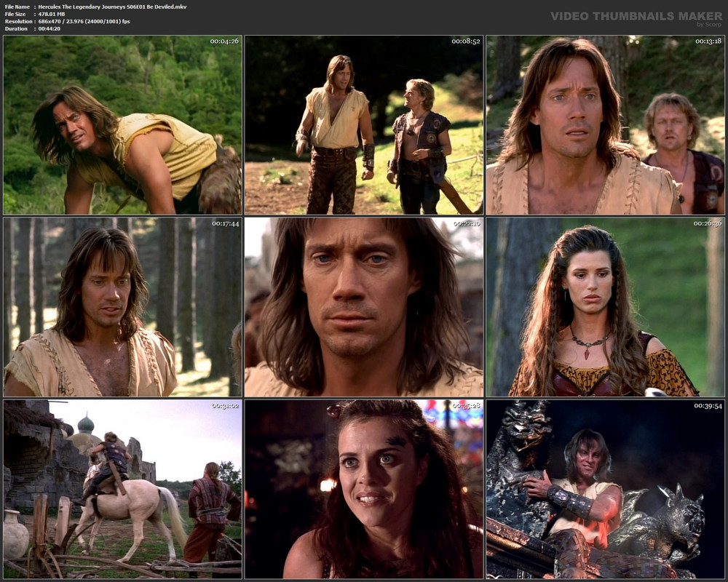Select the thumbnail timestamped 00:35:28
The image size is (728, 582).
tap(364, 489)
